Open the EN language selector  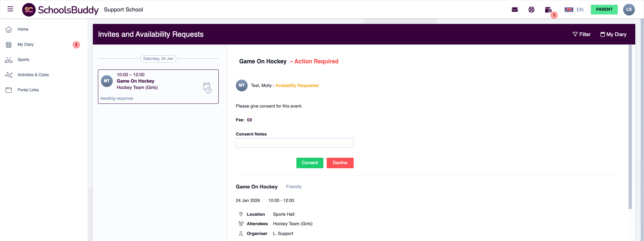(x=580, y=9)
